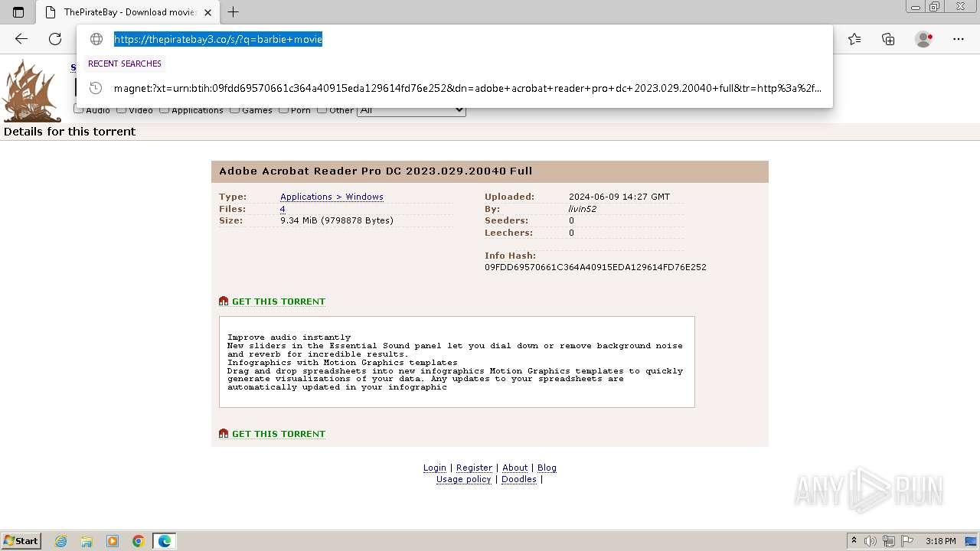This screenshot has width=980, height=551.
Task: Close the ThePirateBay tab
Action: click(207, 12)
